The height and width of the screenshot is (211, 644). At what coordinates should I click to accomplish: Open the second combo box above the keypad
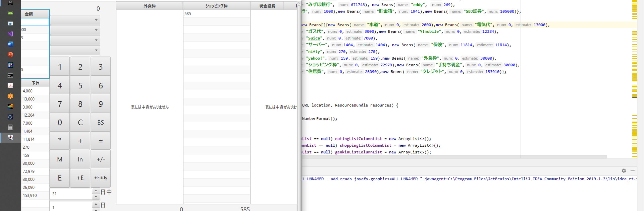[x=75, y=30]
